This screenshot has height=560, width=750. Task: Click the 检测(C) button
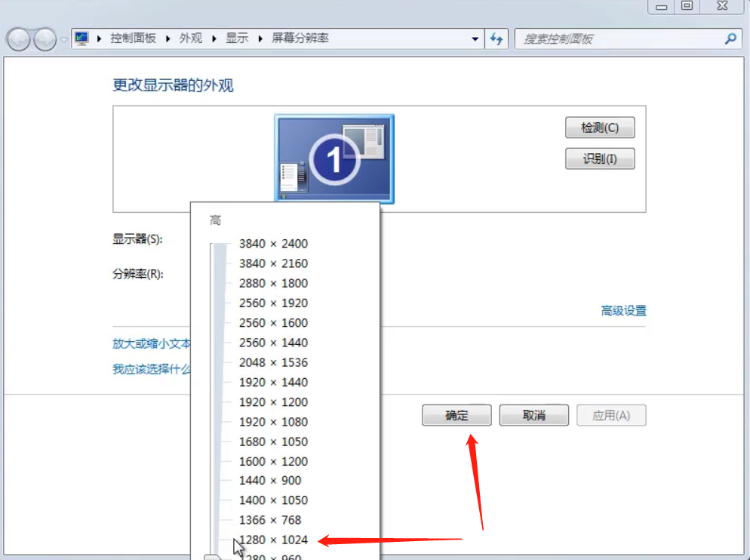[599, 127]
